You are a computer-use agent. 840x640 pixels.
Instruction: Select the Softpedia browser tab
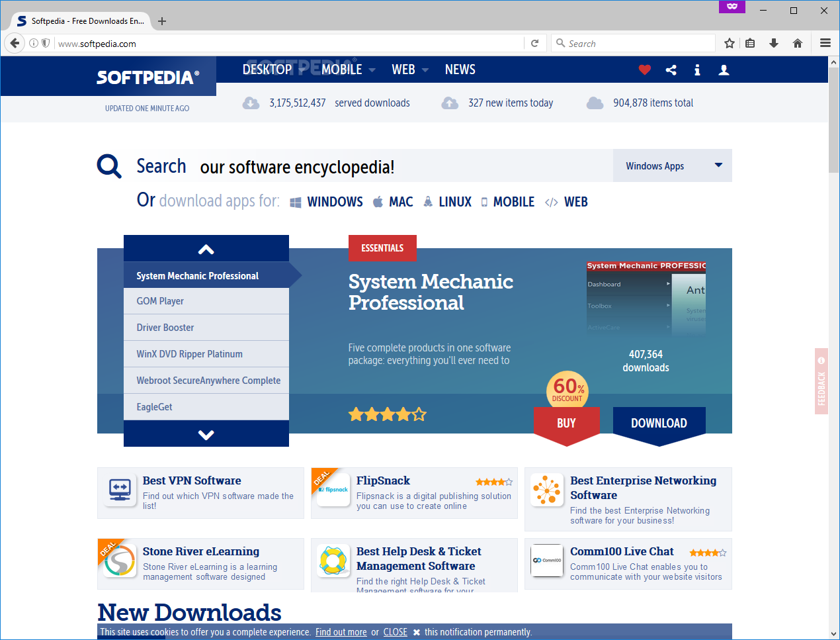tap(81, 21)
